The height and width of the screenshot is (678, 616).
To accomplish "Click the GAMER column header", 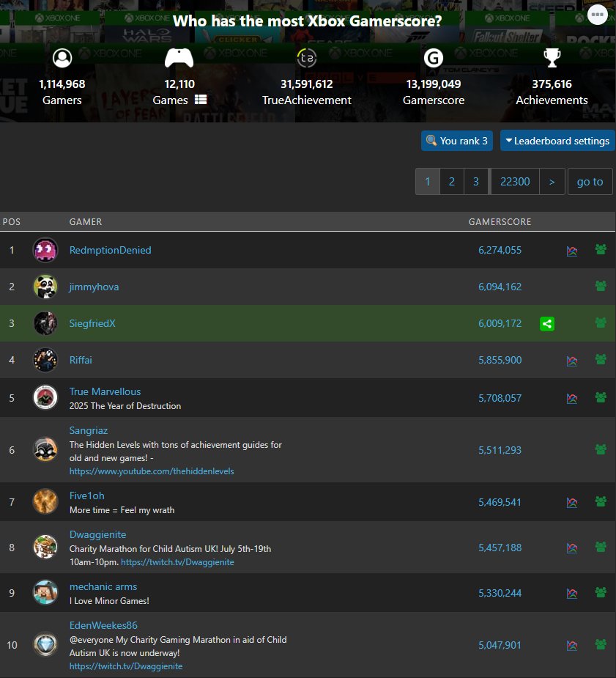I will tap(86, 222).
